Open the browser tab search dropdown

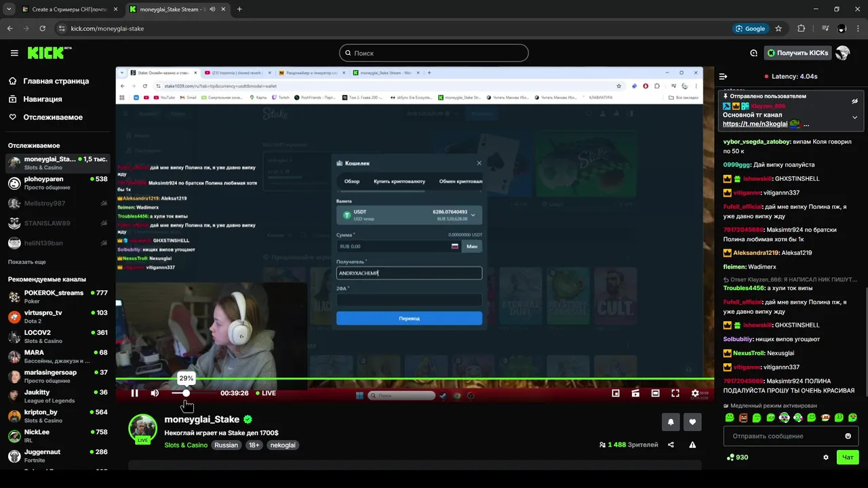9,9
